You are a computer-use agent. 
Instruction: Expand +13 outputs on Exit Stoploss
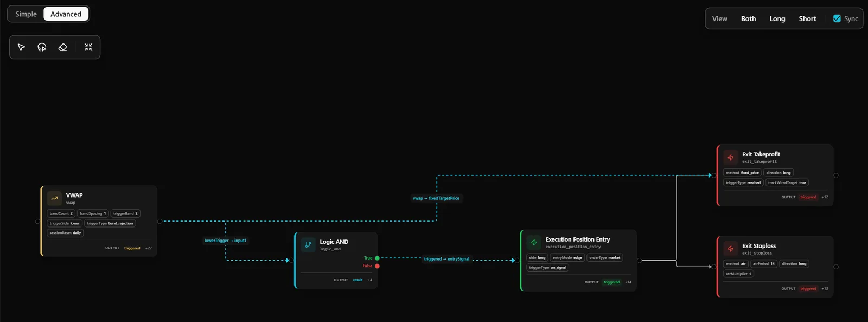point(825,289)
